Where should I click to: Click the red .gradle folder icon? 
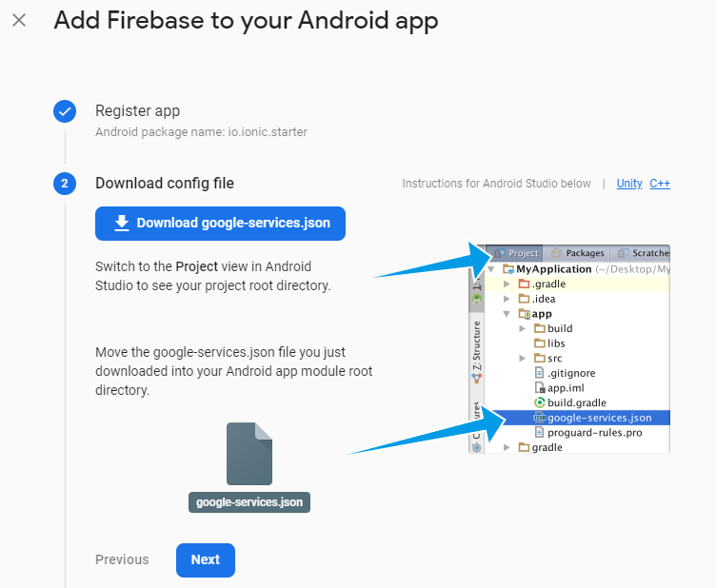click(x=524, y=284)
